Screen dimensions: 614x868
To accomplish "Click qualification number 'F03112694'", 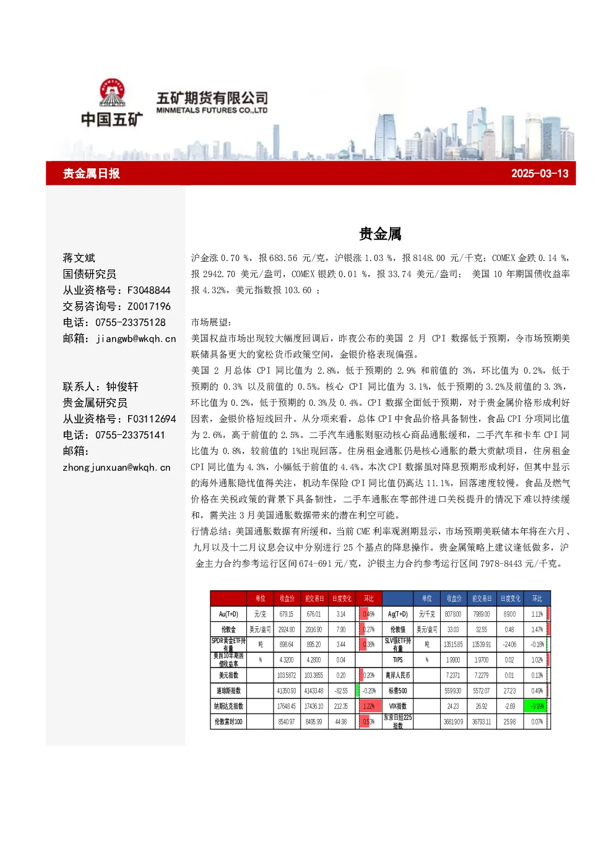I will [x=152, y=419].
